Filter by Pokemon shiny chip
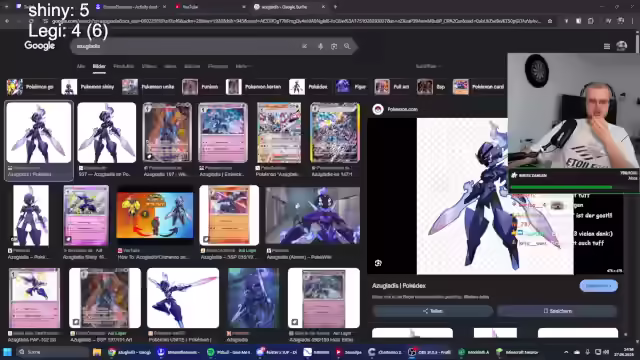 tap(89, 87)
